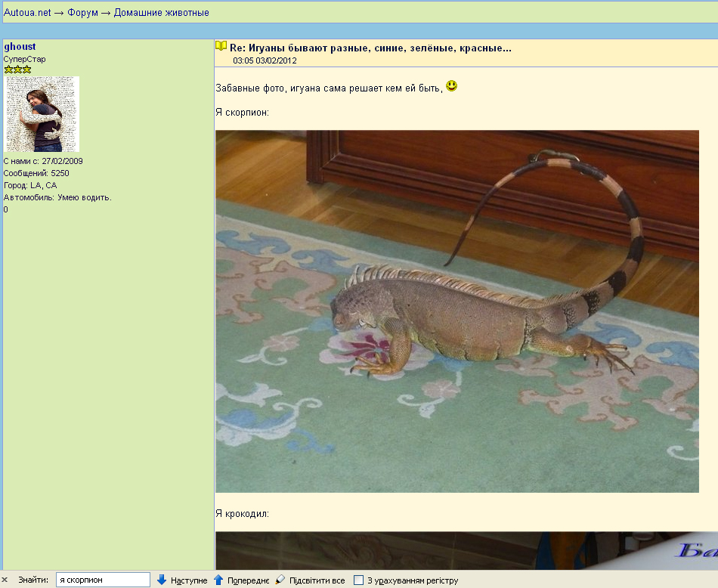Viewport: 718px width, 588px height.
Task: Click the find text field containing 'я скорпион'
Action: coord(103,580)
